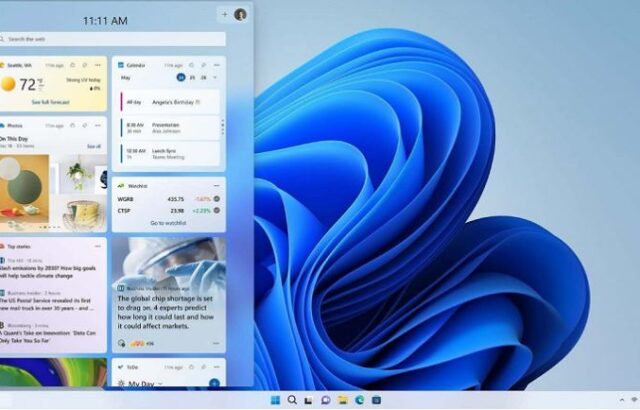Open Watchlist widget more options menu

(217, 186)
